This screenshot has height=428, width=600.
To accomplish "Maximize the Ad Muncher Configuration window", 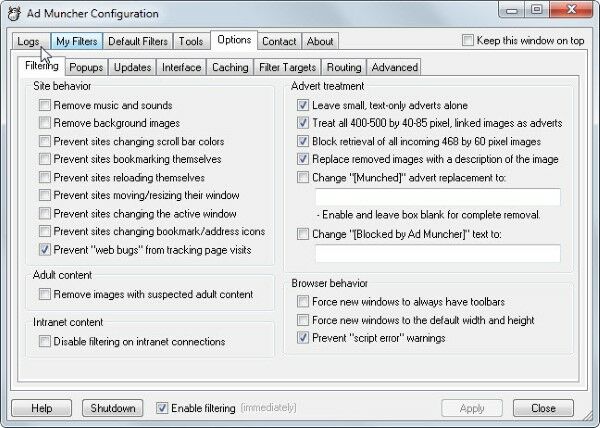I will click(537, 9).
